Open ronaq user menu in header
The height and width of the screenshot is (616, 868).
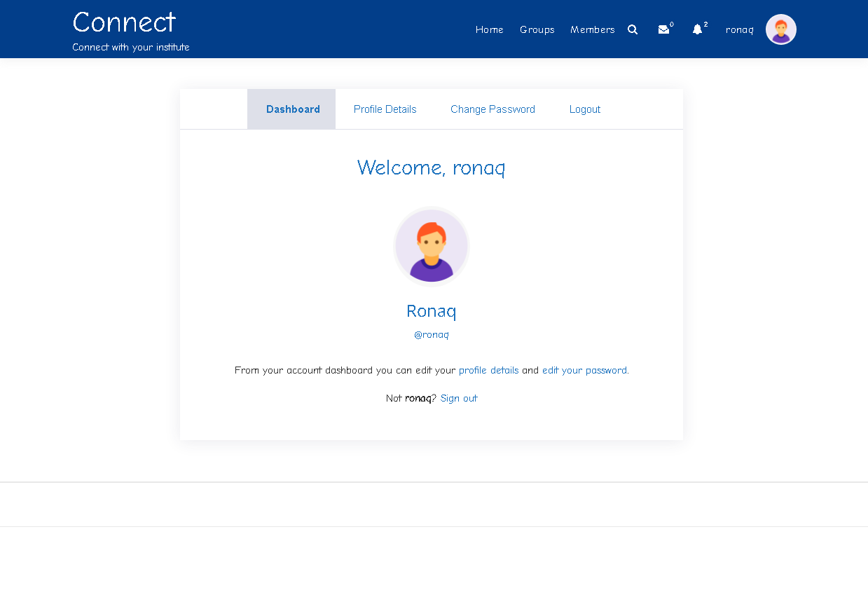(x=740, y=29)
